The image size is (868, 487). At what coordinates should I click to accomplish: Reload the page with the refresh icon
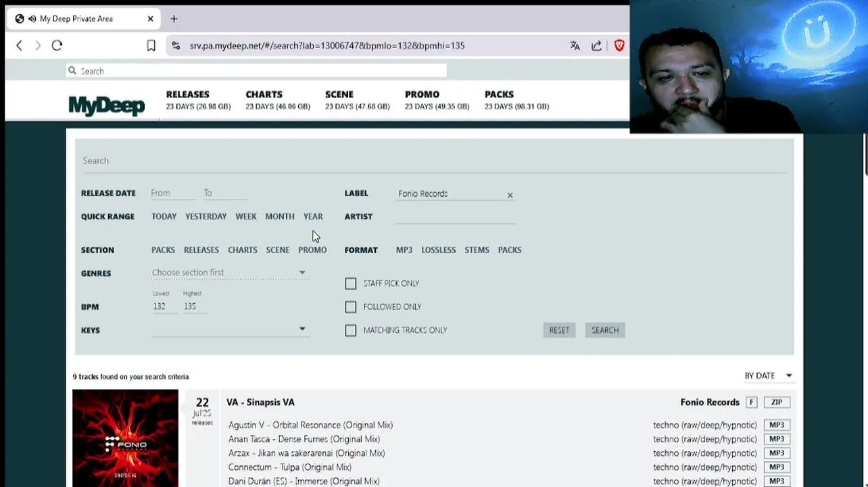pyautogui.click(x=57, y=45)
